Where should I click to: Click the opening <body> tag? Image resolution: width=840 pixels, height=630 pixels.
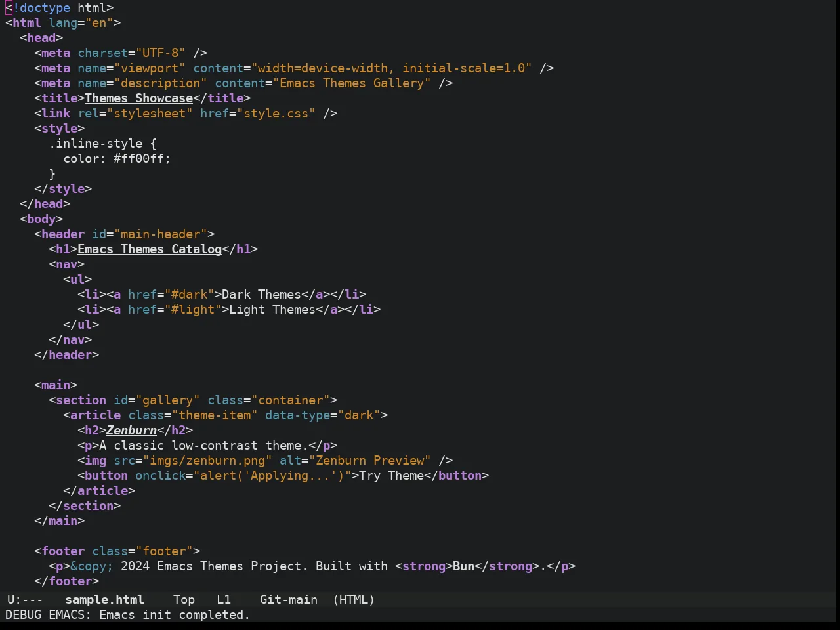click(x=41, y=219)
